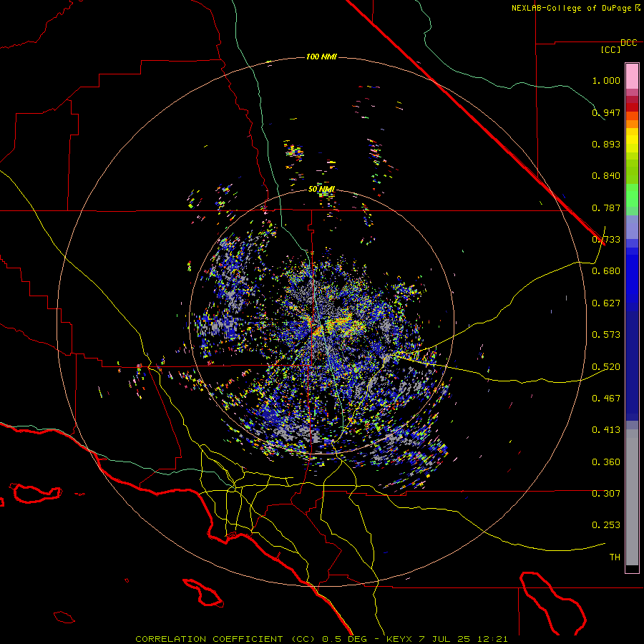This screenshot has height=644, width=644.
Task: Click the 0.733 scale value
Action: point(606,240)
